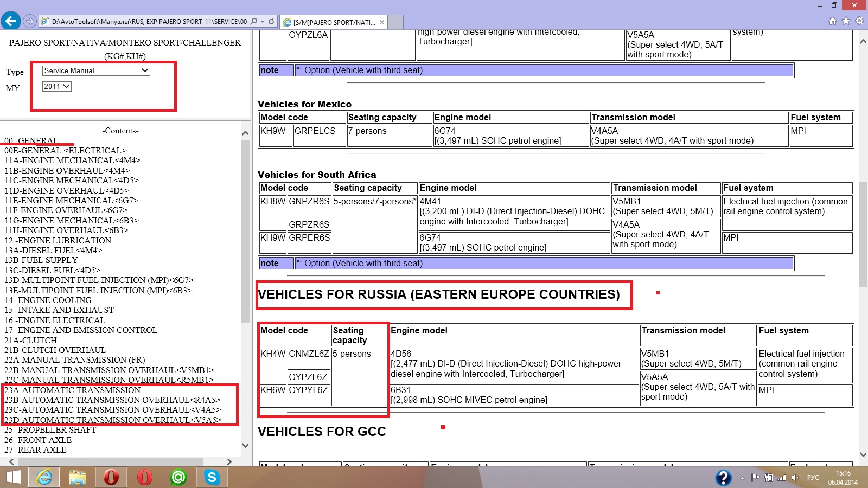Click the Favorites star icon
Image resolution: width=868 pixels, height=488 pixels.
click(x=846, y=21)
